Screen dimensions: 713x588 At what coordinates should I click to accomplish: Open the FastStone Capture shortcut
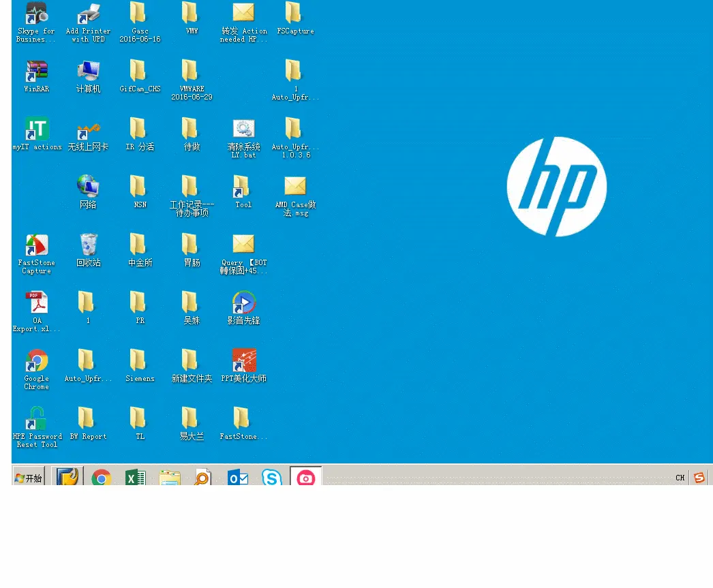point(36,253)
